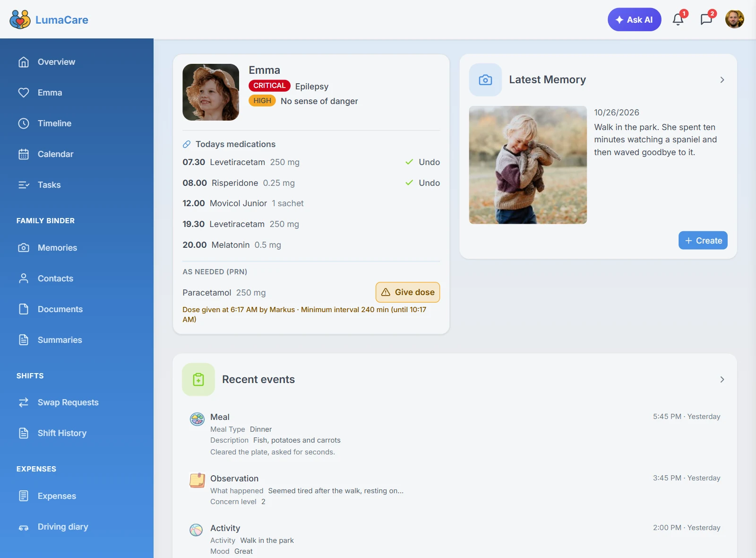Click the Create memory button
This screenshot has width=756, height=558.
(x=703, y=241)
